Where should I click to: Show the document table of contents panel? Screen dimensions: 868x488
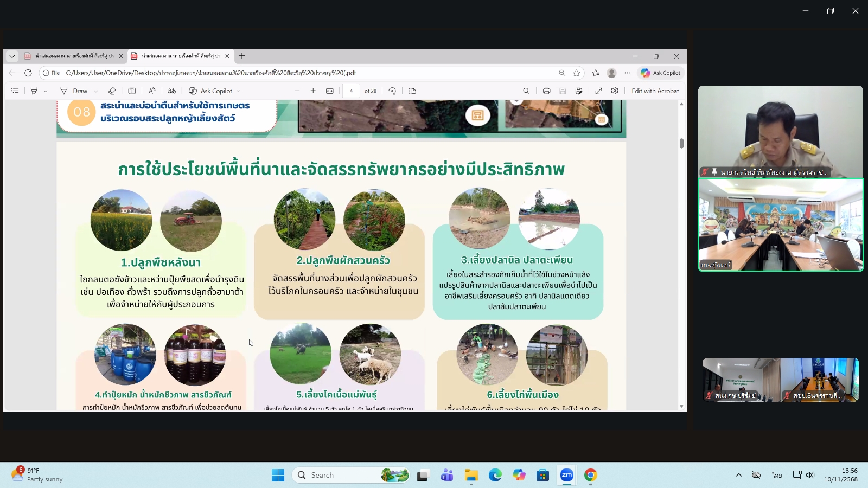click(x=15, y=91)
